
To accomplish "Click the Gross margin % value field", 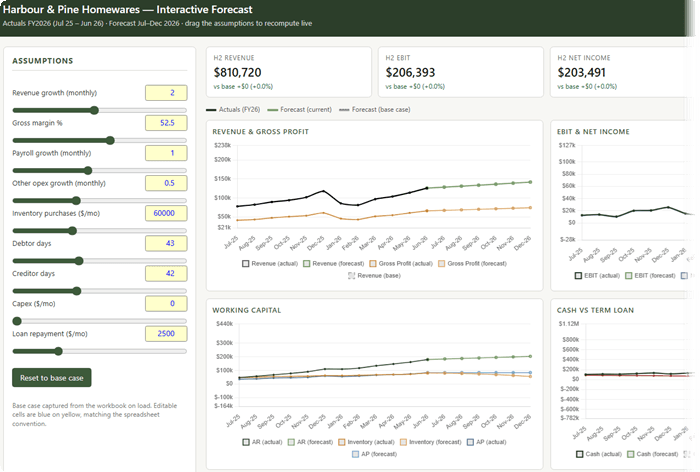I will click(x=166, y=123).
